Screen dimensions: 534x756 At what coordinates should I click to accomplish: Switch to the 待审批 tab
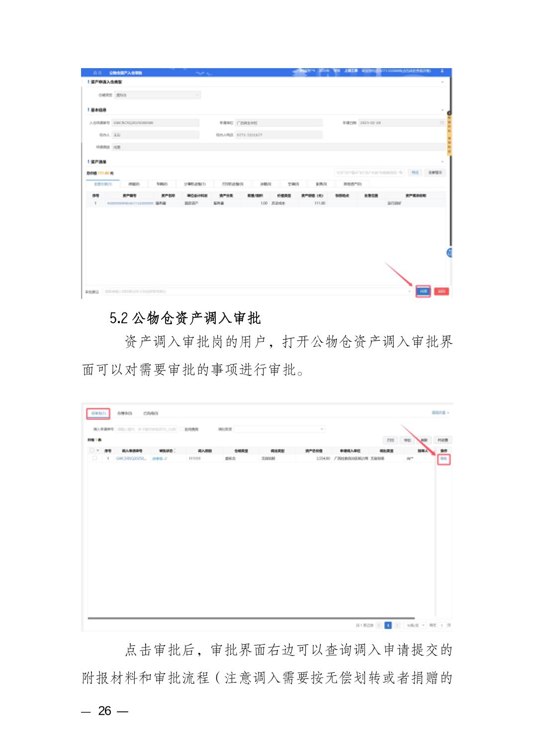tap(97, 413)
